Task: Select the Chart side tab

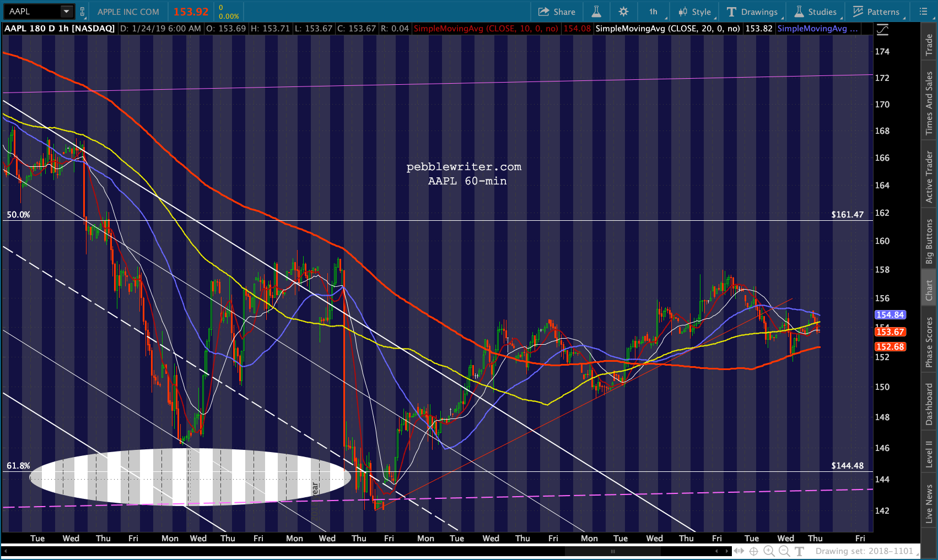Action: (x=929, y=291)
